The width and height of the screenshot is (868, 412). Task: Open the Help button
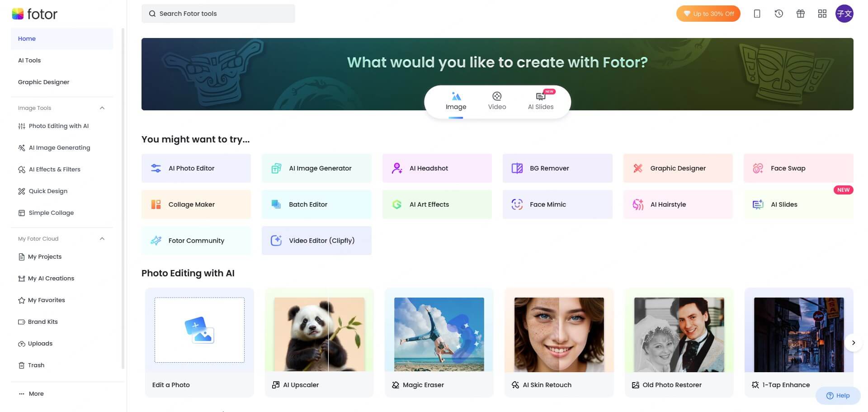[x=838, y=396]
